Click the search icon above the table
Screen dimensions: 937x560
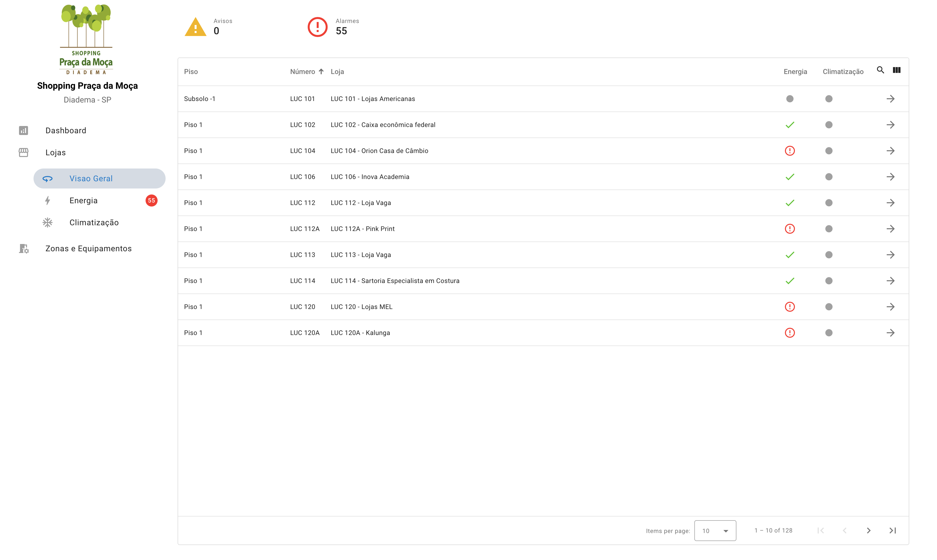pos(881,70)
